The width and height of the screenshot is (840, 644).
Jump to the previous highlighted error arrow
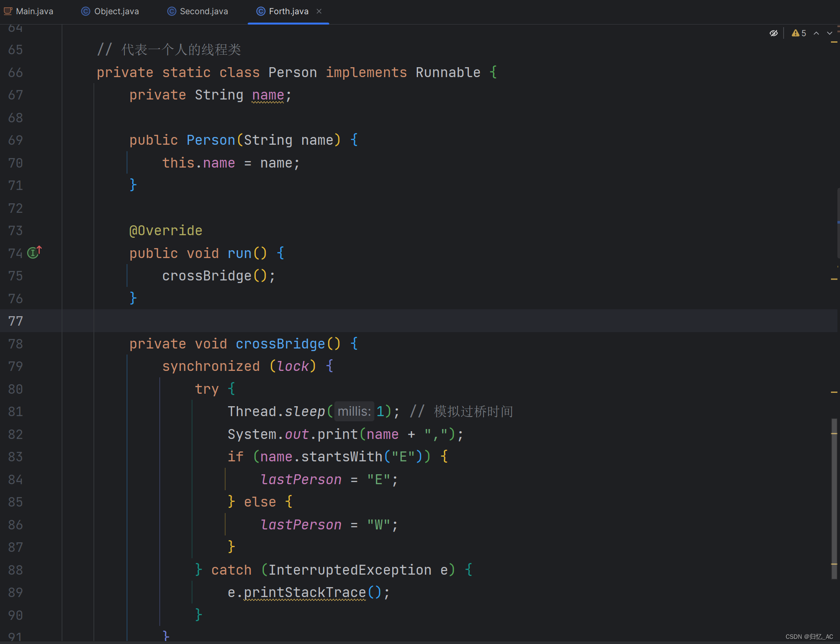pyautogui.click(x=816, y=33)
